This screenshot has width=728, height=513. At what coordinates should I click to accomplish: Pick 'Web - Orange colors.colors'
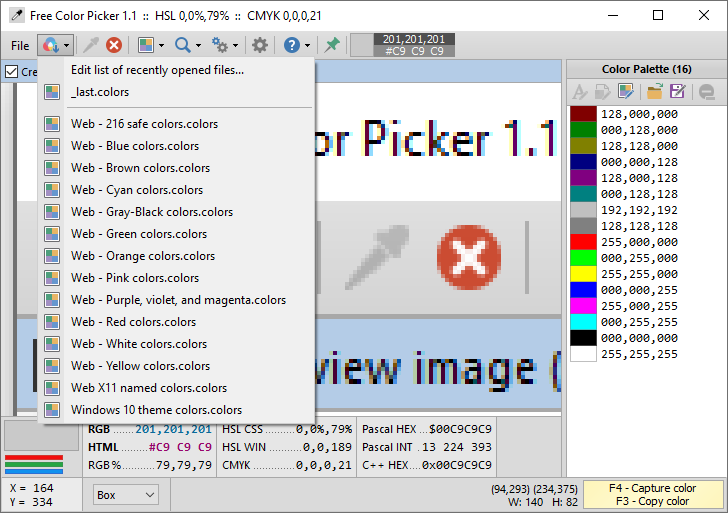176,256
